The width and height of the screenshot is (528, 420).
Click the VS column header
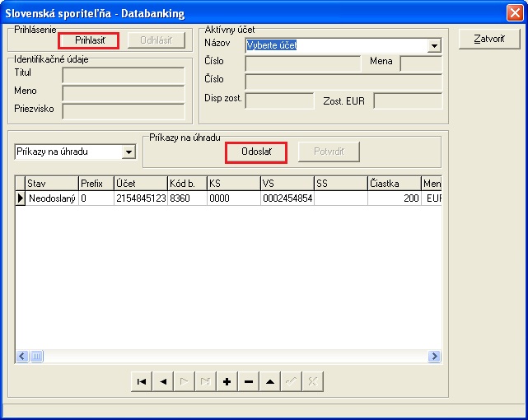tap(287, 184)
